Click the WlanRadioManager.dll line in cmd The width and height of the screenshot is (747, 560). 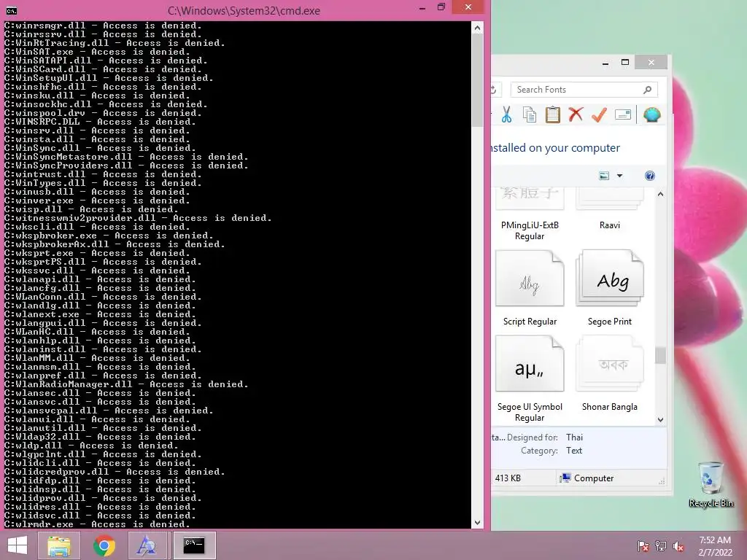[126, 384]
